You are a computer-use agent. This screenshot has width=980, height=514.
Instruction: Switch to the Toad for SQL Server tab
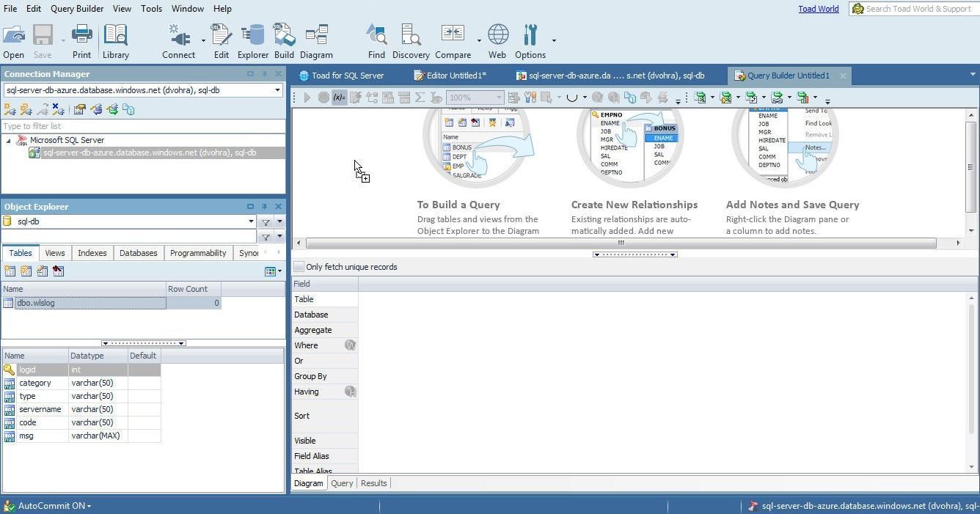(342, 76)
